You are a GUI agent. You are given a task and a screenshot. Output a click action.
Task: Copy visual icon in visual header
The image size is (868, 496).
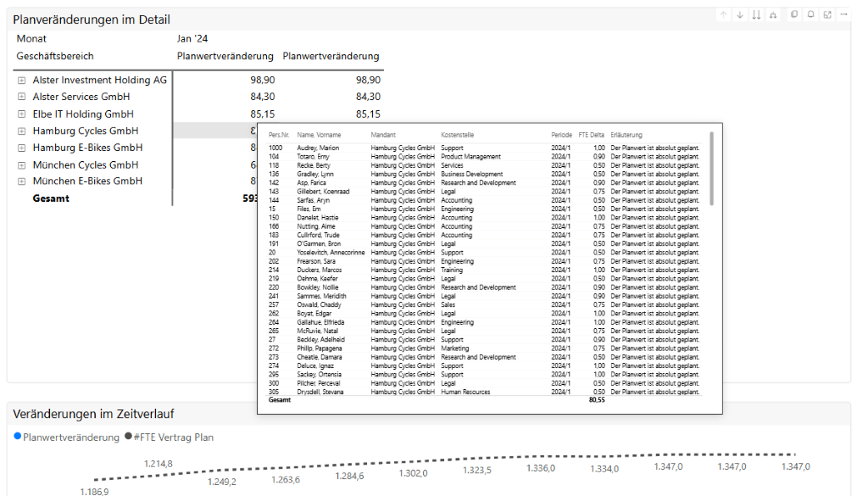tap(794, 14)
